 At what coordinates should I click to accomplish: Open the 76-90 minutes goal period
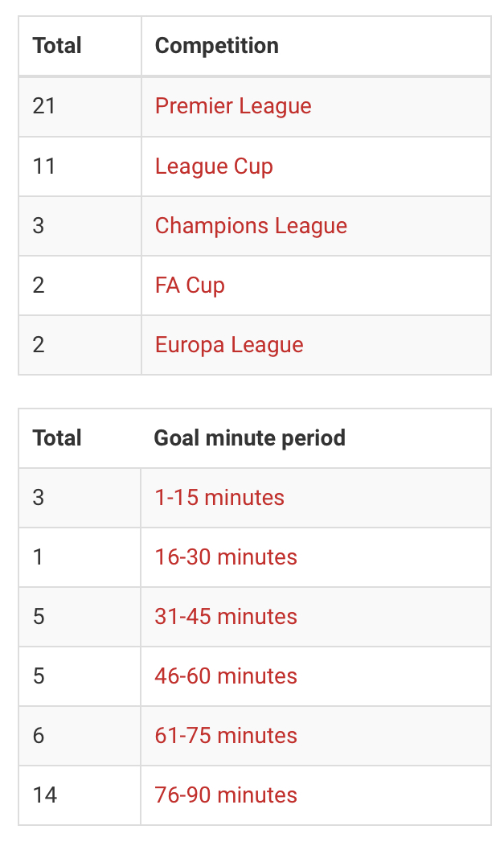pos(226,795)
